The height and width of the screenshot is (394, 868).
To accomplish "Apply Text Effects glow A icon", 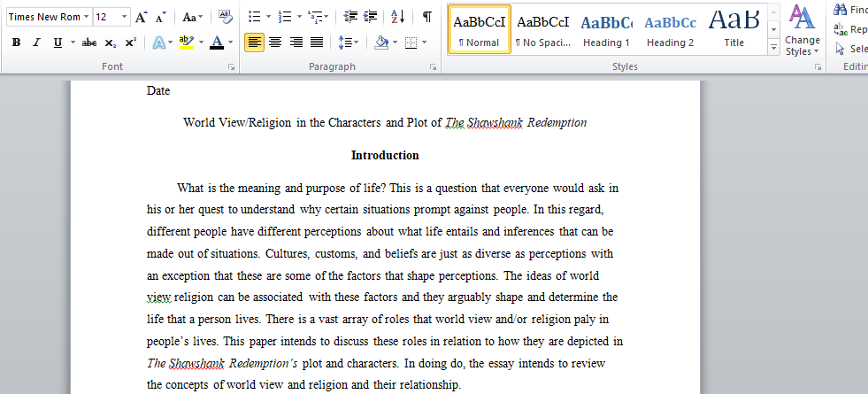I will pos(159,42).
